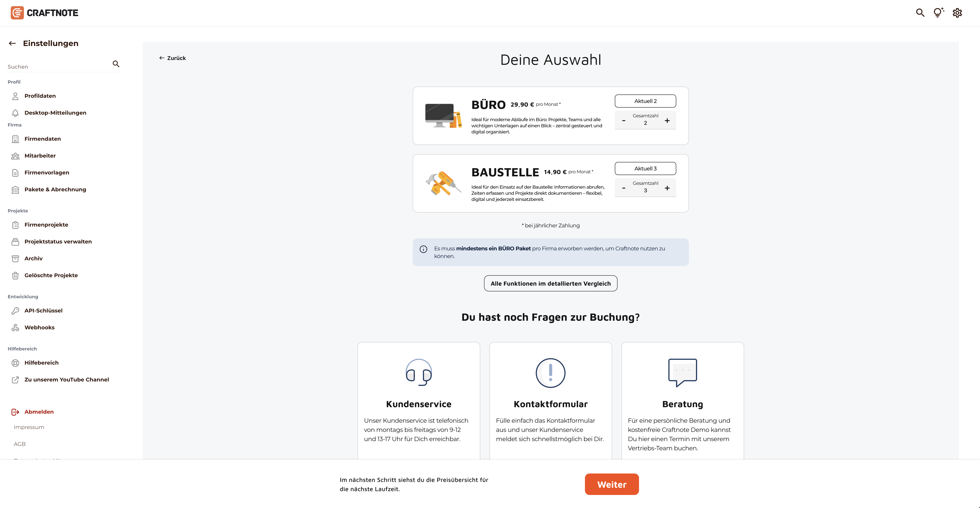Click the Profildaten person icon
The image size is (980, 508).
pyautogui.click(x=15, y=96)
